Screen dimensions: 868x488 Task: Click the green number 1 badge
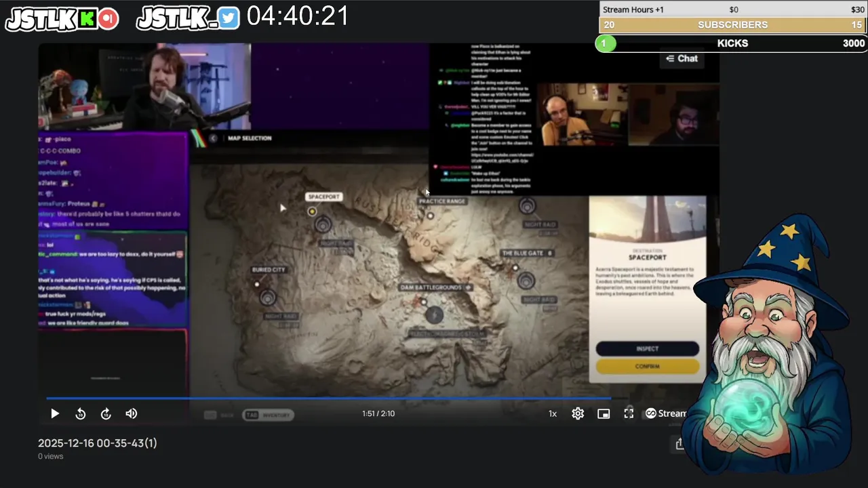point(604,43)
